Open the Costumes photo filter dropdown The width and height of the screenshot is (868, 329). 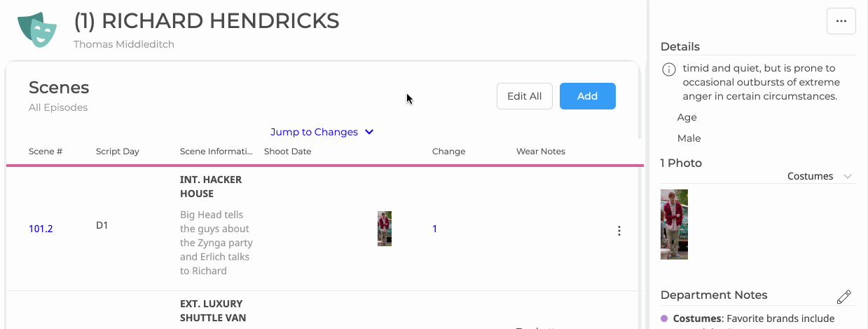click(819, 176)
